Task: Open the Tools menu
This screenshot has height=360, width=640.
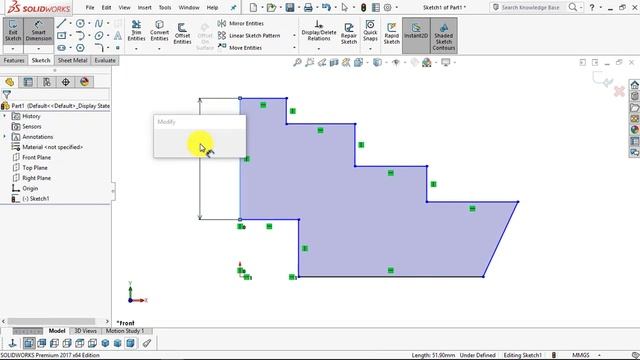Action: click(x=165, y=7)
